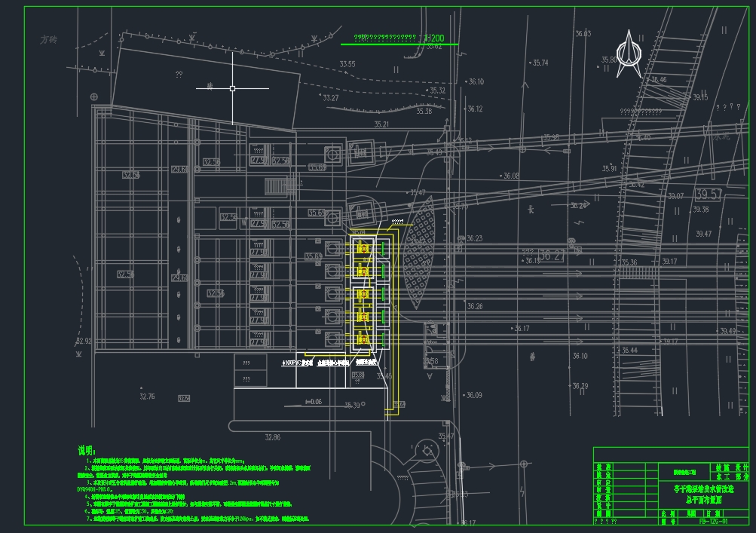Click the north arrow compass symbol
The width and height of the screenshot is (756, 533).
point(629,54)
